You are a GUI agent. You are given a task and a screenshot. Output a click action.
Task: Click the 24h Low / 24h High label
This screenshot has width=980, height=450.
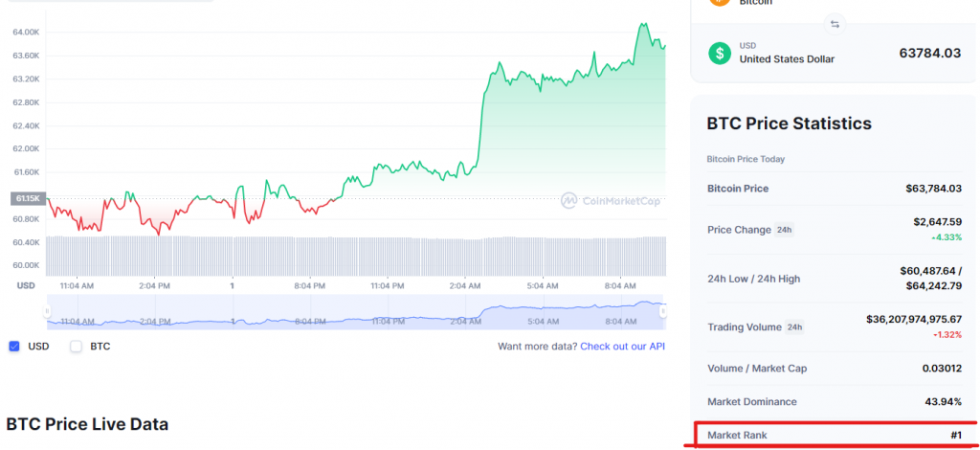click(754, 279)
